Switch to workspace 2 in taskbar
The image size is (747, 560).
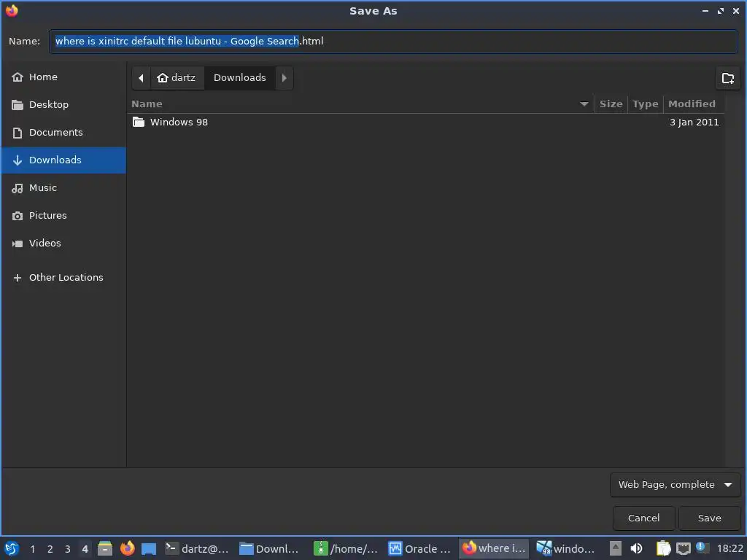[50, 549]
